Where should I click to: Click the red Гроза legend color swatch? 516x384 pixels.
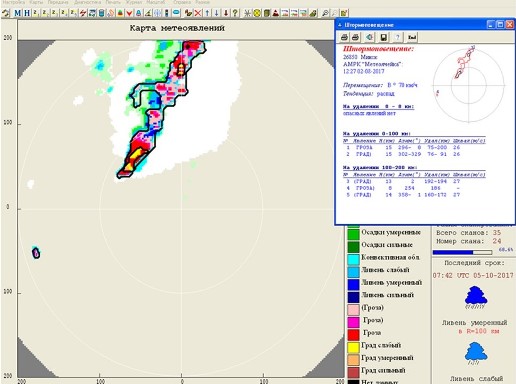353,334
